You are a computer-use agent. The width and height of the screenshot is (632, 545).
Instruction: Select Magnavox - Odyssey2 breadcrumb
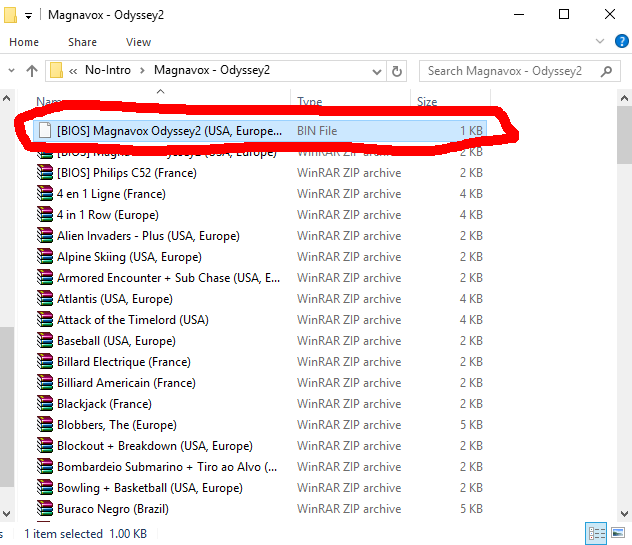pyautogui.click(x=212, y=70)
